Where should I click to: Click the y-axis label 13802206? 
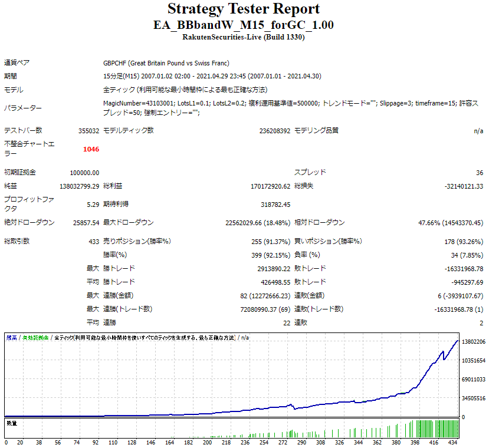pos(474,342)
